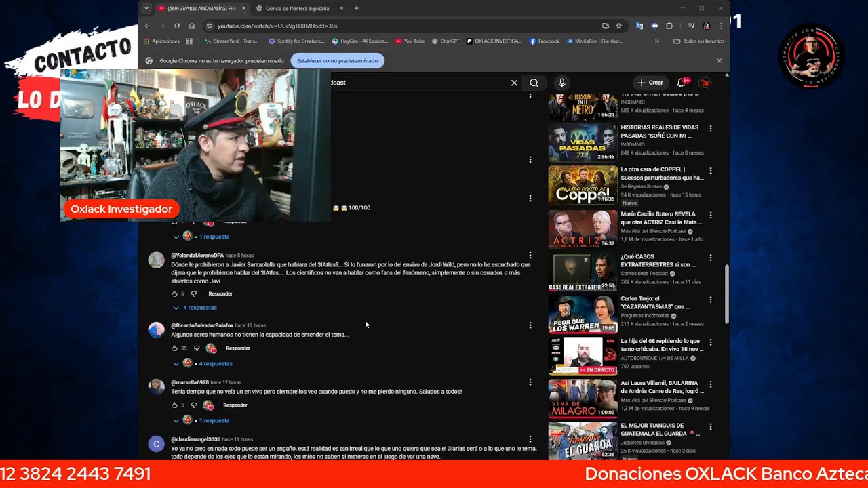Expand 4 respuestas under RicardoSalvadorPalafox comment

click(203, 363)
